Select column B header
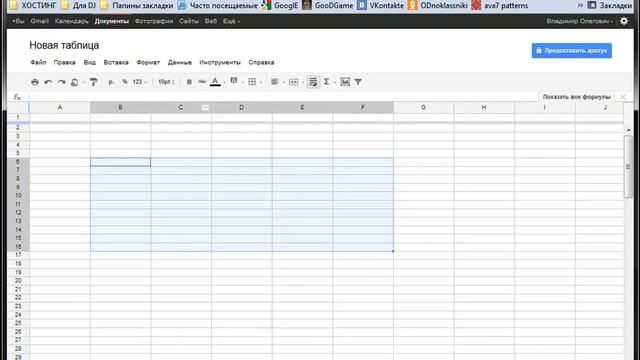This screenshot has width=640, height=360. pyautogui.click(x=120, y=107)
